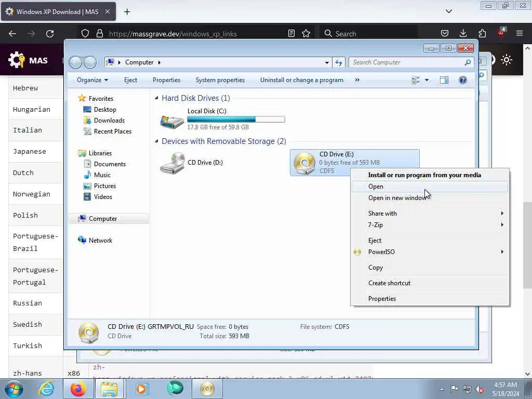Click System properties toolbar button
The height and width of the screenshot is (399, 532).
[220, 80]
